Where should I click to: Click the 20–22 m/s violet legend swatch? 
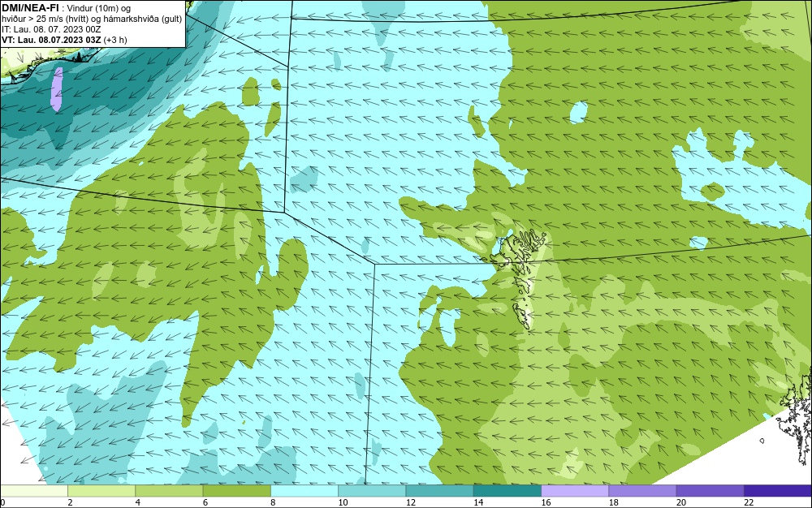[710, 491]
